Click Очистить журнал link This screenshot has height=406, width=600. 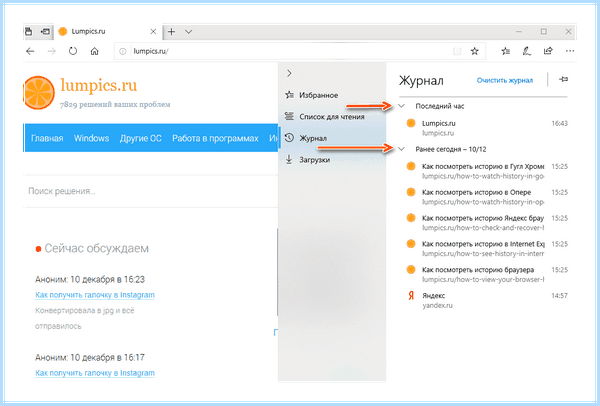point(505,80)
